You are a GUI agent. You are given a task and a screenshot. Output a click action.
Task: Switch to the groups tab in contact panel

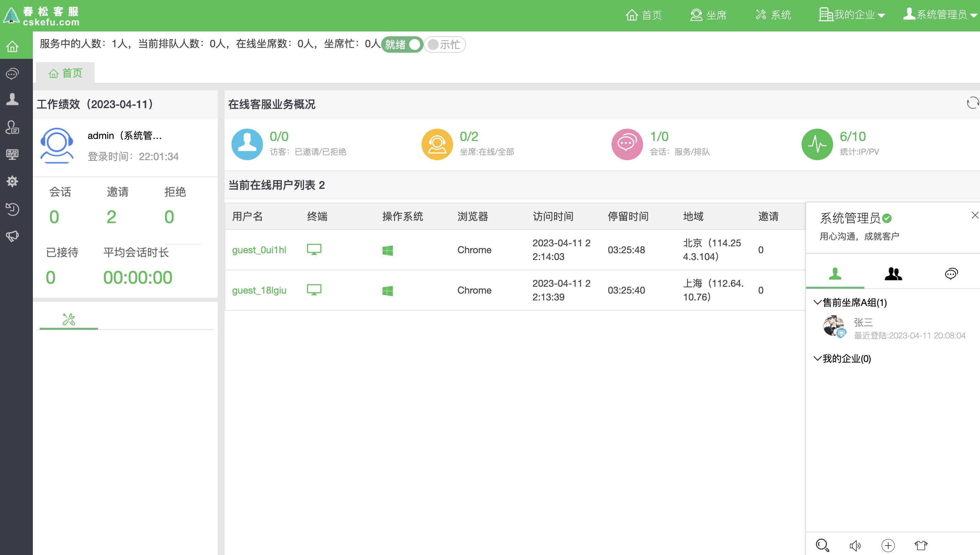click(894, 274)
